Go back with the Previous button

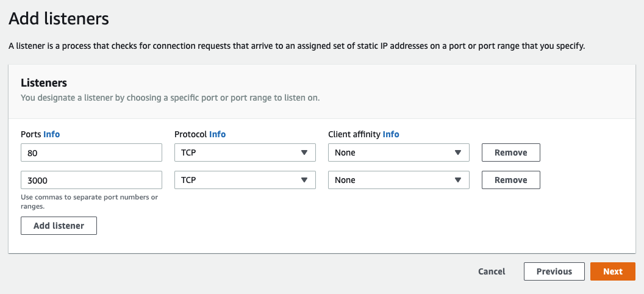click(x=554, y=271)
